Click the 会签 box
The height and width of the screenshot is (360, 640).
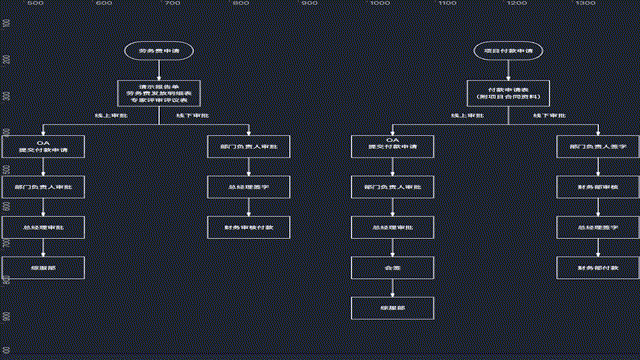(393, 268)
